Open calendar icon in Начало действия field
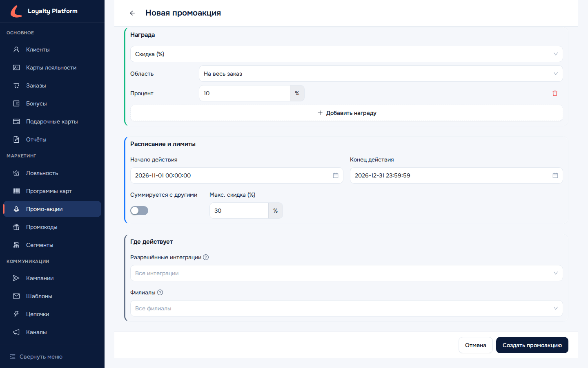 (x=336, y=175)
